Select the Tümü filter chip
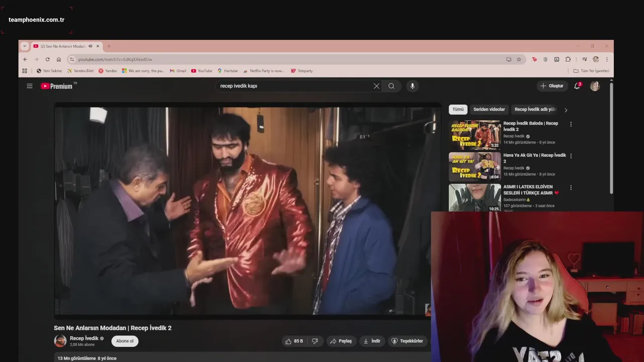Screen dimensions: 644x362 [458, 110]
